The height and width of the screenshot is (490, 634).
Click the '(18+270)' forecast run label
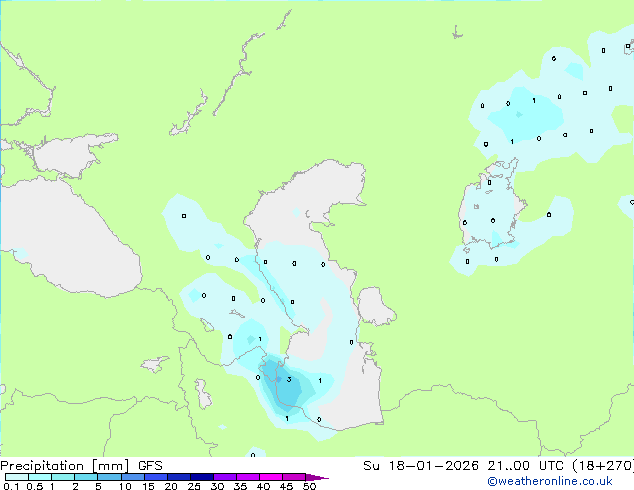[603, 466]
